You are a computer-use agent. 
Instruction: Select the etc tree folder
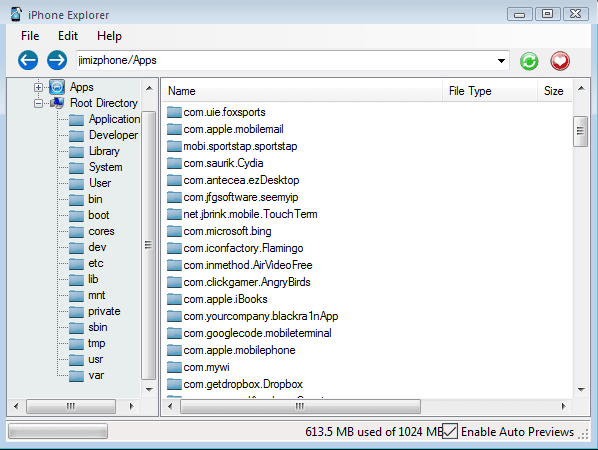click(x=96, y=263)
